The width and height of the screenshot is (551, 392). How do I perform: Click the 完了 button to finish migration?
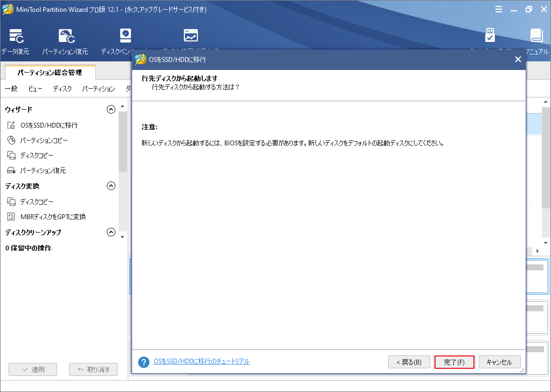454,362
